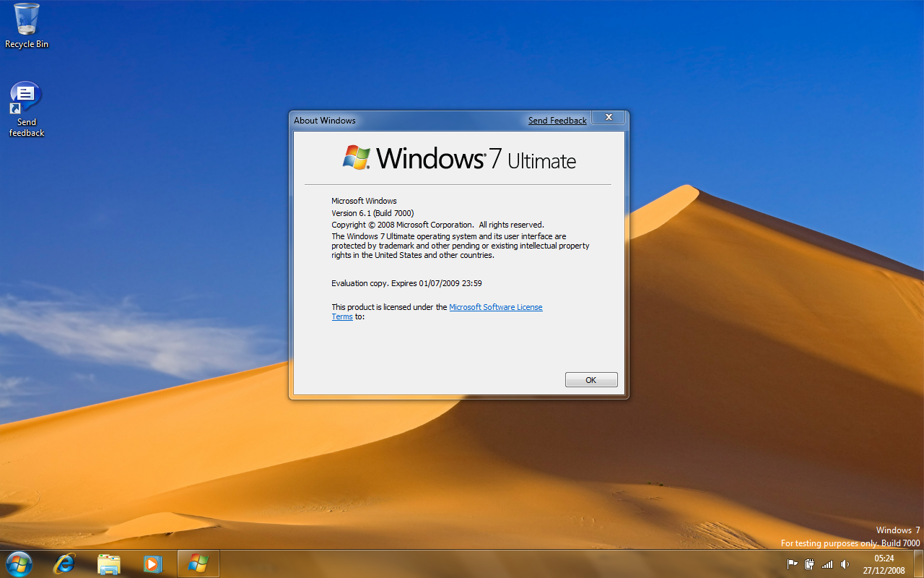The width and height of the screenshot is (924, 578).
Task: Click the 'Version 6.1 (Build 7000)' text
Action: [372, 213]
